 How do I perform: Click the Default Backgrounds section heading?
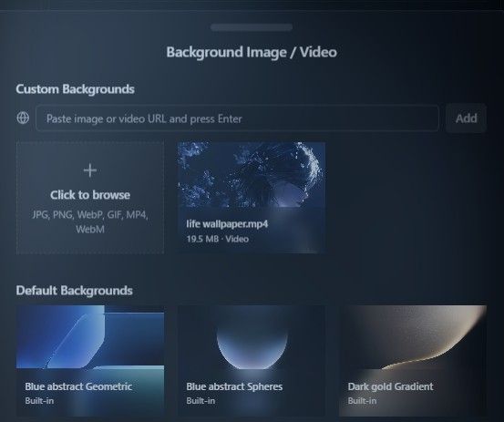74,290
